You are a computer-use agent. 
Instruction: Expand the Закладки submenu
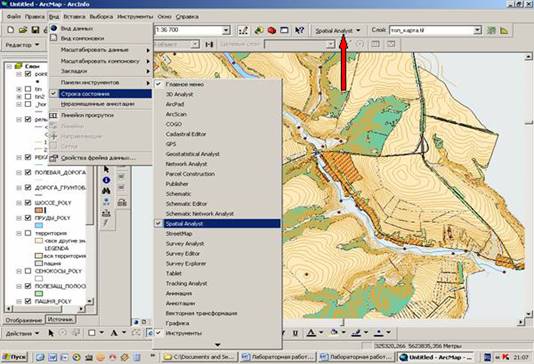(x=100, y=71)
